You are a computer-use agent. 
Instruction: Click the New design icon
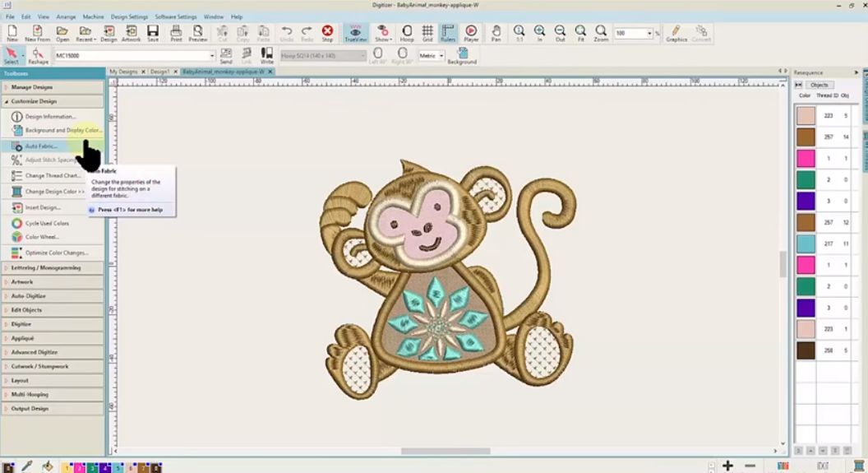[12, 33]
